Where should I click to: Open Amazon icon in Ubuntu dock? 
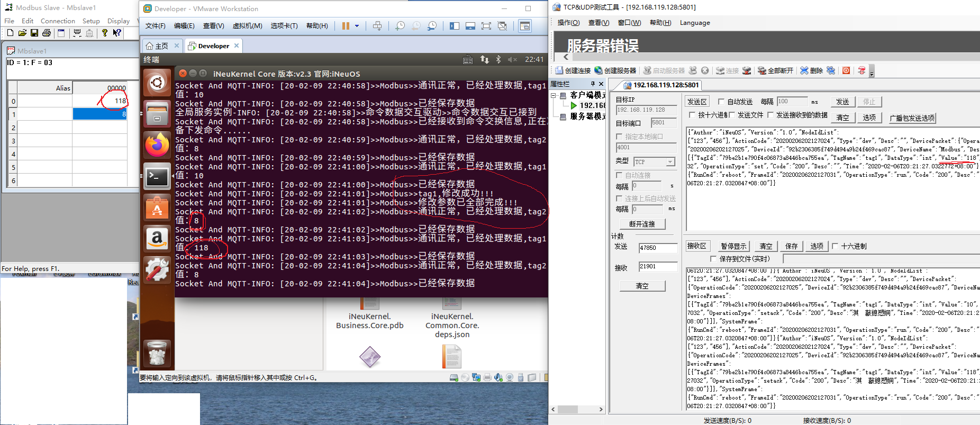click(157, 238)
